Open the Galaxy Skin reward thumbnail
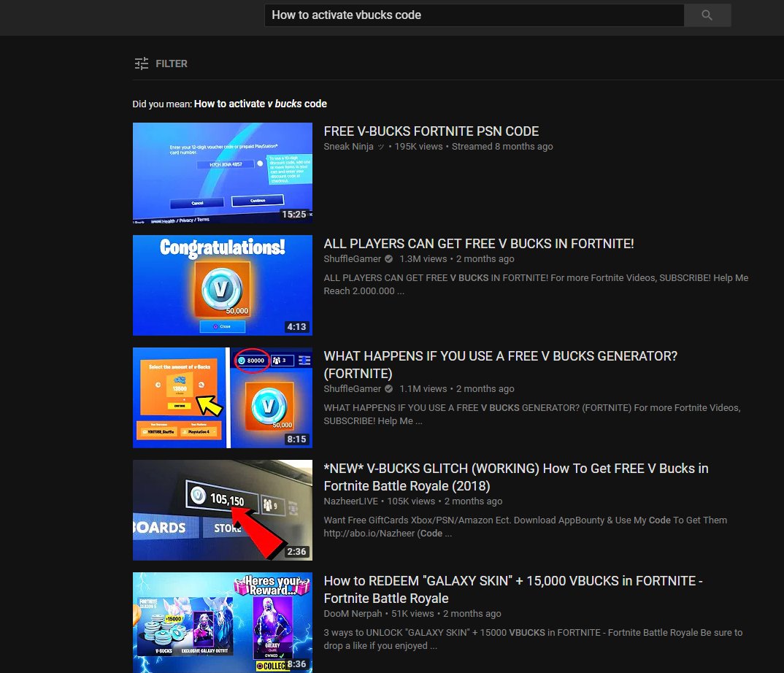This screenshot has height=673, width=784. click(x=223, y=623)
